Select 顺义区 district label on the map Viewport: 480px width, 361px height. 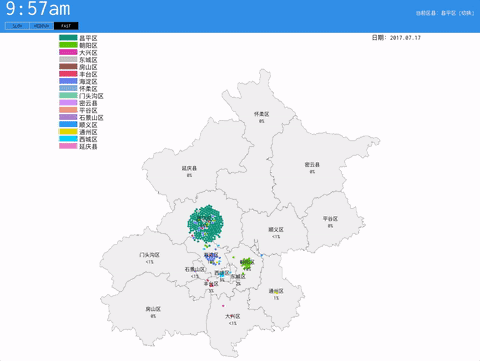pos(276,230)
